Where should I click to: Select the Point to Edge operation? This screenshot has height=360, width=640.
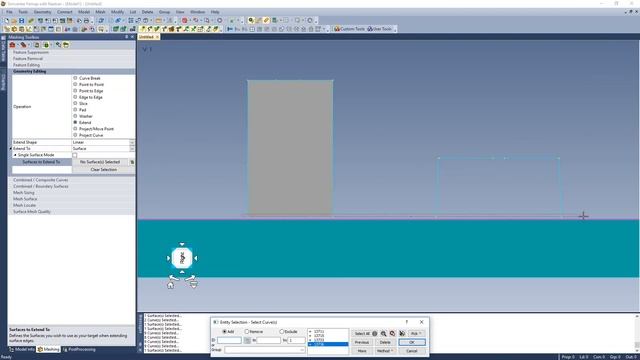click(75, 91)
